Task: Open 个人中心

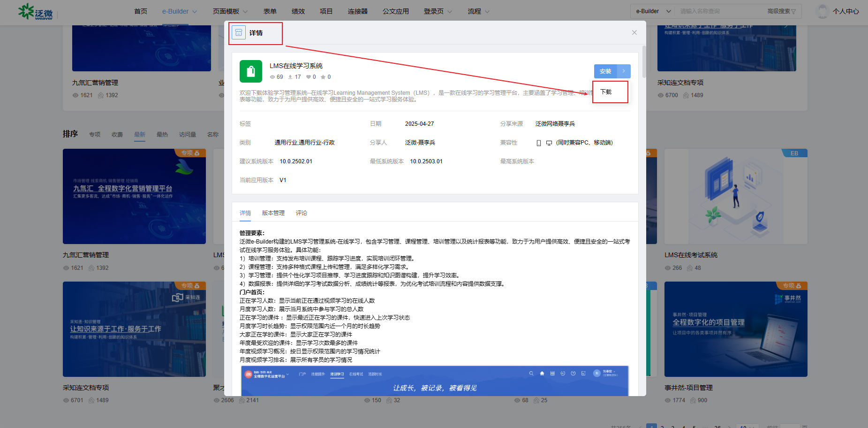Action: pyautogui.click(x=846, y=11)
